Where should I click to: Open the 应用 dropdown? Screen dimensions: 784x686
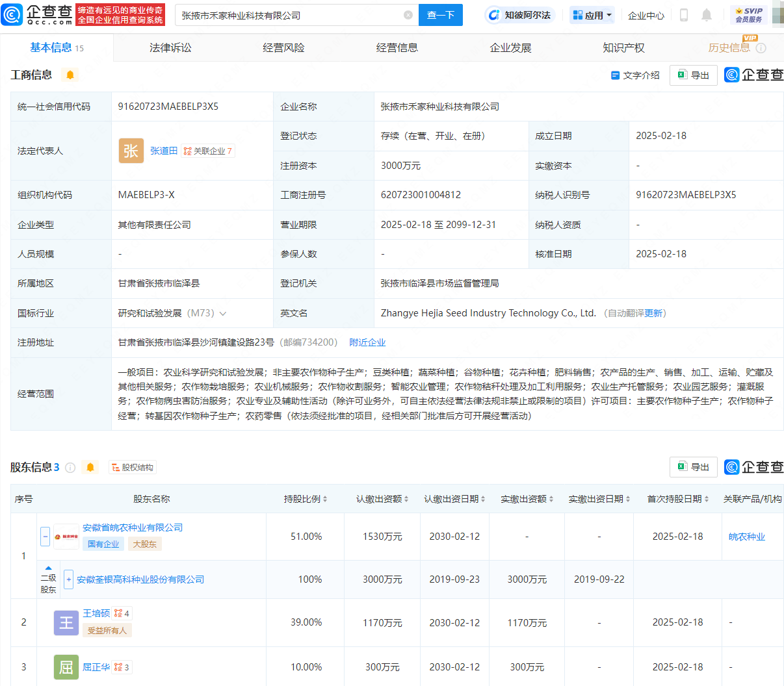click(592, 15)
